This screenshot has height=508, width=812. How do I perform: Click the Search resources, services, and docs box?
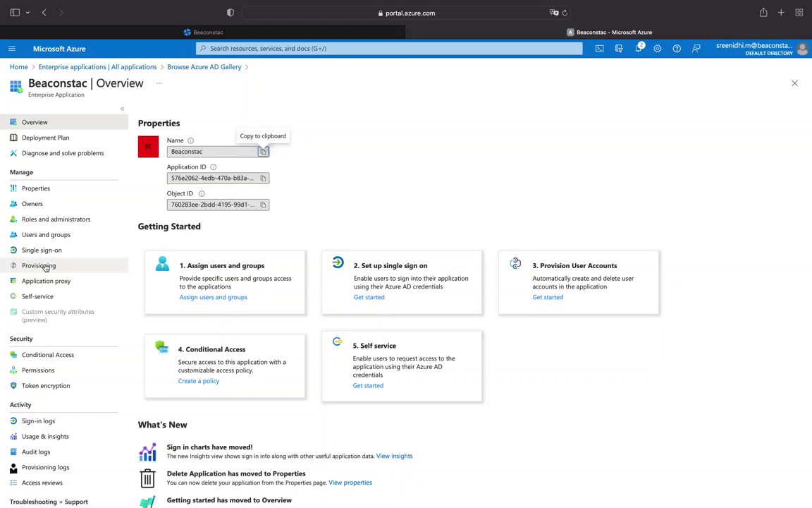tap(389, 48)
